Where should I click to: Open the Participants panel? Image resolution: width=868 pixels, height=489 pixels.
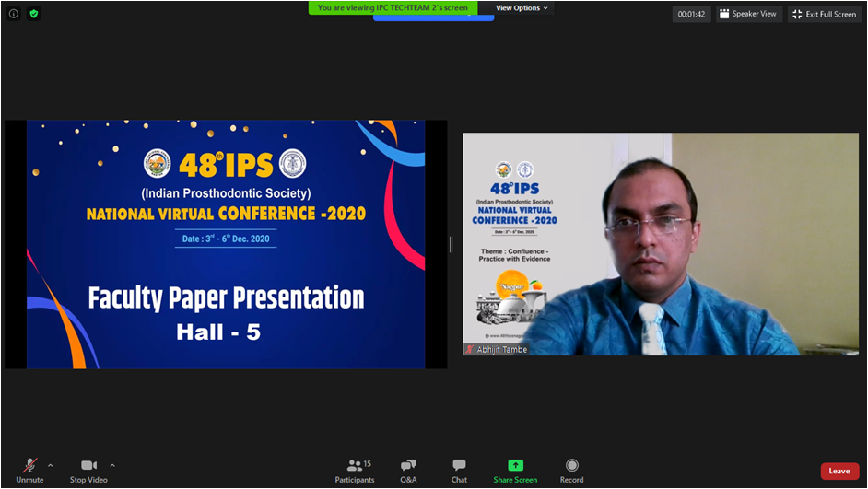coord(354,471)
